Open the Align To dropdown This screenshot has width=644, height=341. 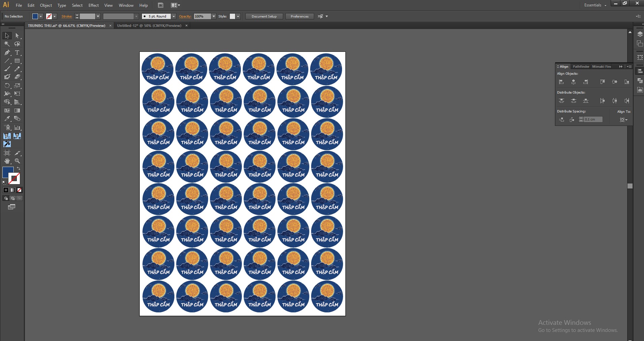[x=623, y=120]
